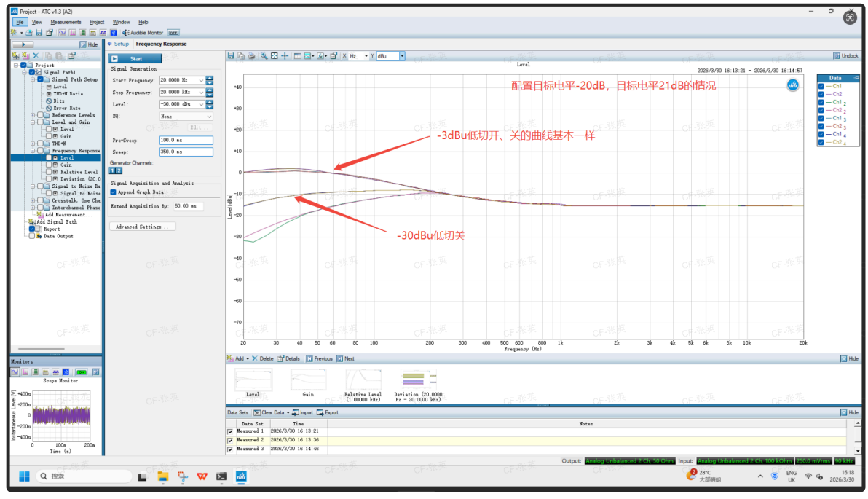The image size is (868, 499).
Task: Toggle generator channel 2 button
Action: click(x=119, y=170)
